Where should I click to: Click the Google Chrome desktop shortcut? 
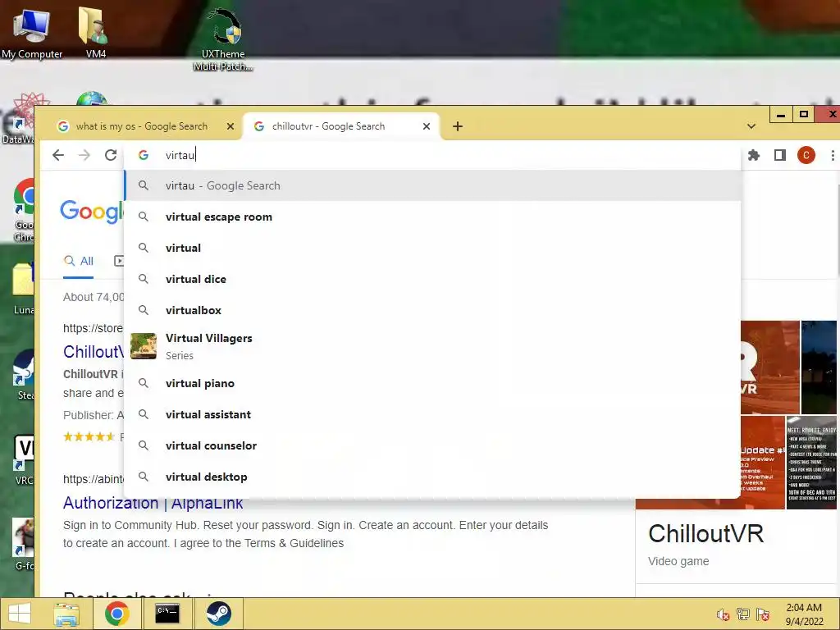pyautogui.click(x=24, y=210)
